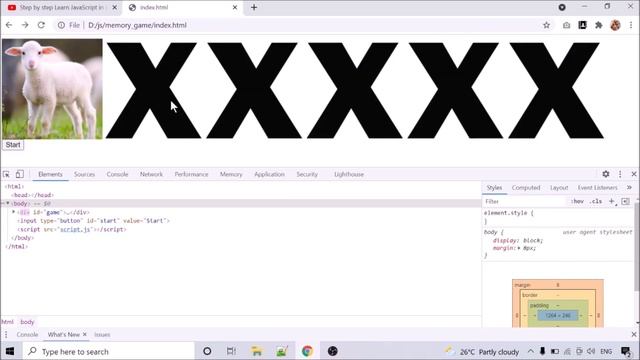640x360 pixels.
Task: Select the input type="button" element row
Action: click(x=93, y=221)
